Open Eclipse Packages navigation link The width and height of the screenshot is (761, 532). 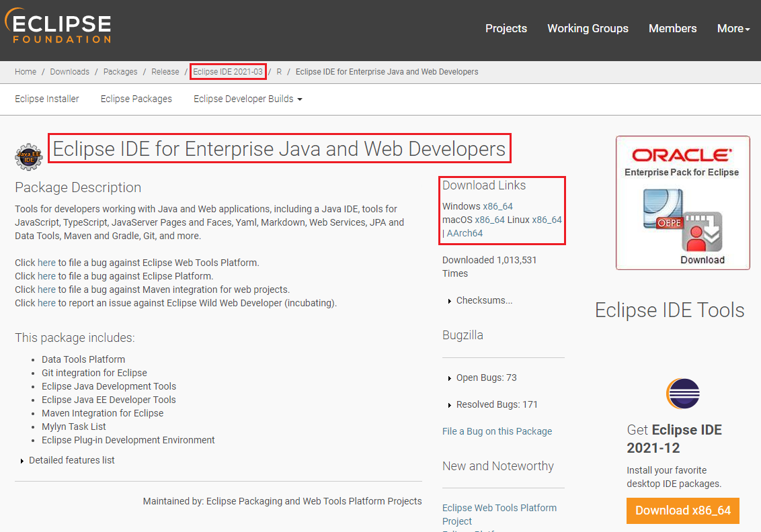pyautogui.click(x=136, y=99)
